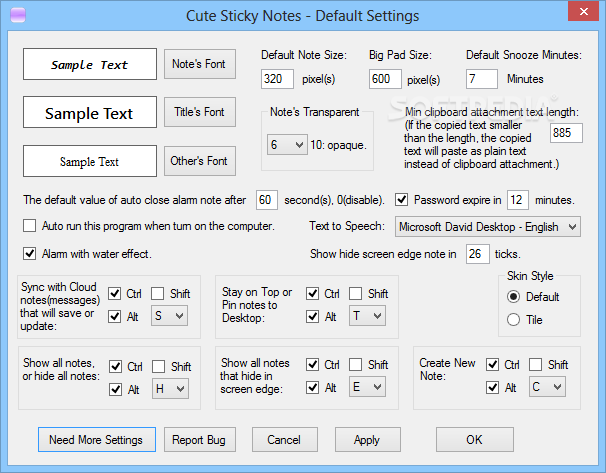
Task: Enable auto run at computer startup
Action: pos(29,225)
